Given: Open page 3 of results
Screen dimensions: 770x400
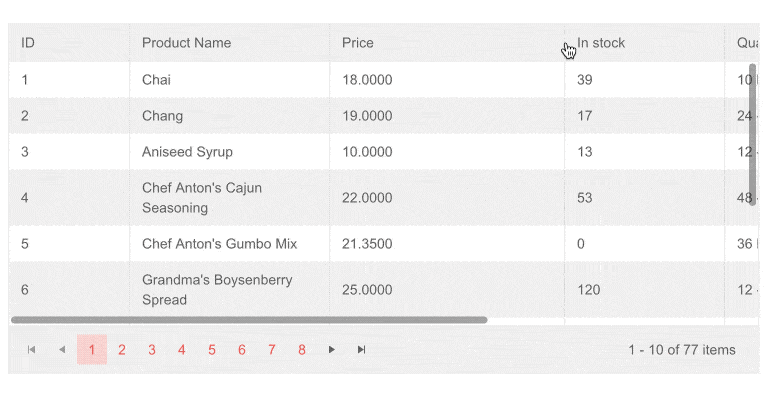Looking at the screenshot, I should 152,350.
